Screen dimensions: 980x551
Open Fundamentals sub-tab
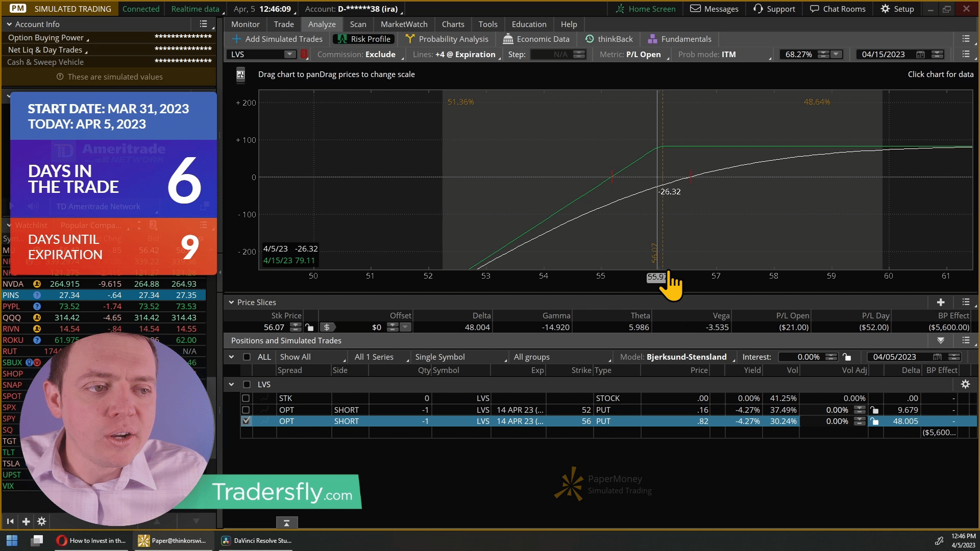679,39
